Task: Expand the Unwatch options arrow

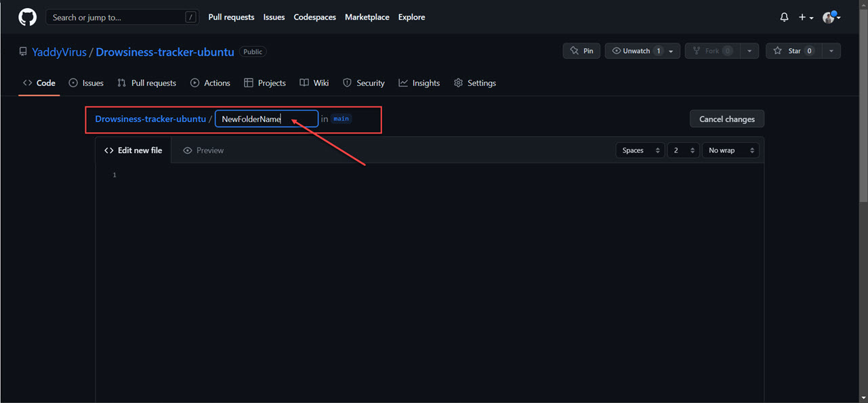Action: [x=671, y=51]
